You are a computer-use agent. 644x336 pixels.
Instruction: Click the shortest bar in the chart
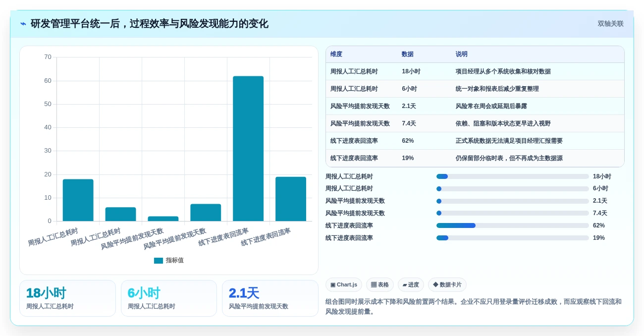click(163, 219)
